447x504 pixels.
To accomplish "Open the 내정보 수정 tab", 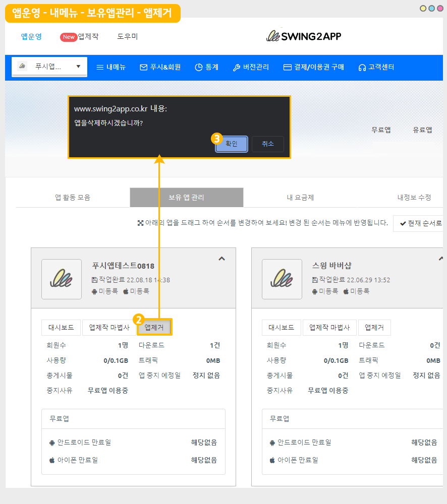I will [x=414, y=198].
